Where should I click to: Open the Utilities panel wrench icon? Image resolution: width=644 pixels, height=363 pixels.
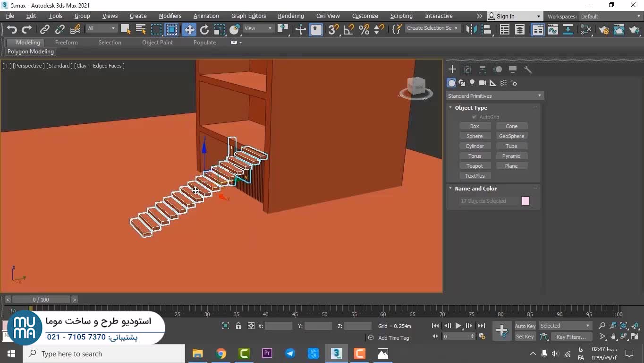pos(528,69)
